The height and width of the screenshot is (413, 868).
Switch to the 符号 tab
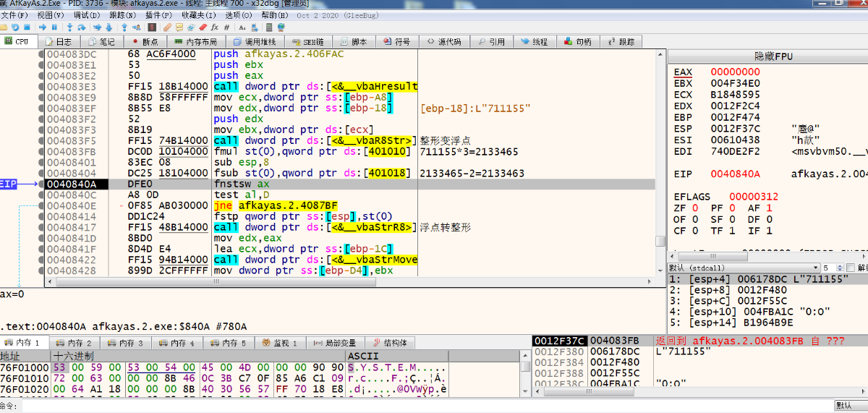tap(396, 41)
